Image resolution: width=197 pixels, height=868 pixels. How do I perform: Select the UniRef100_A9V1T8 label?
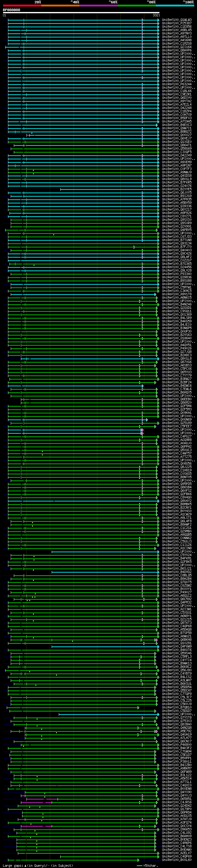point(177,294)
